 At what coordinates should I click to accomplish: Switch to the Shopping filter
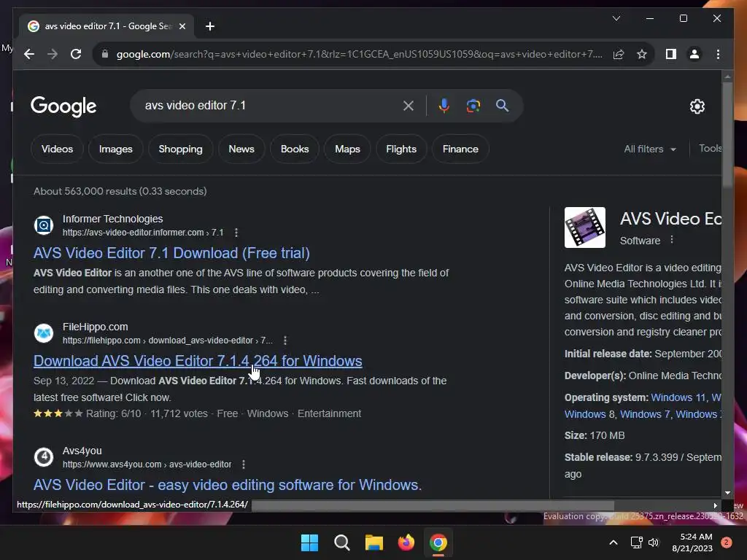181,149
